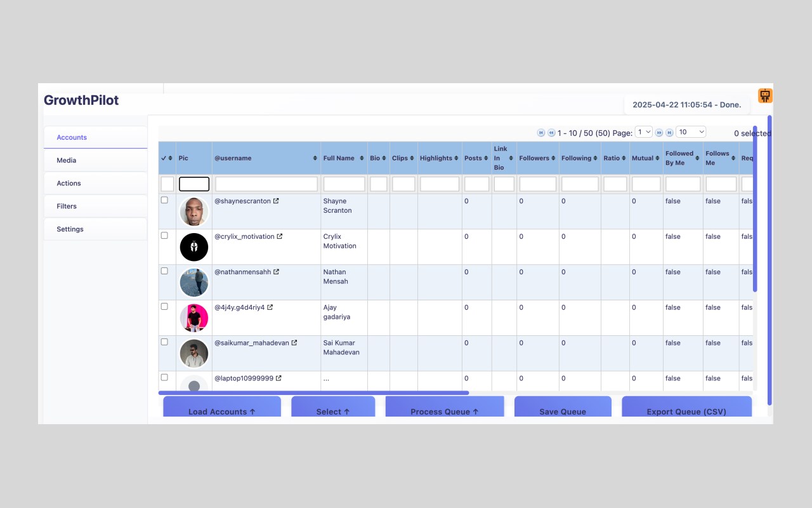
Task: Tick the checkbox for @crylix_motivation row
Action: coord(164,236)
